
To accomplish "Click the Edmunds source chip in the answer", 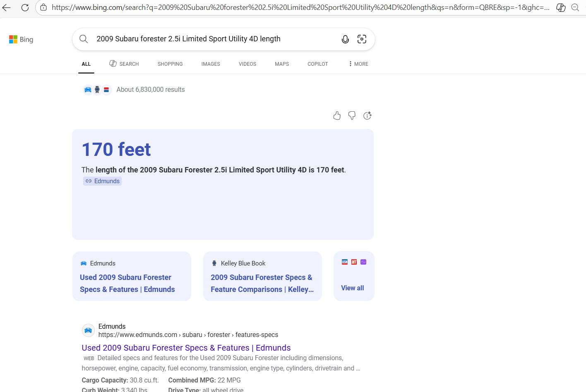I will 103,181.
